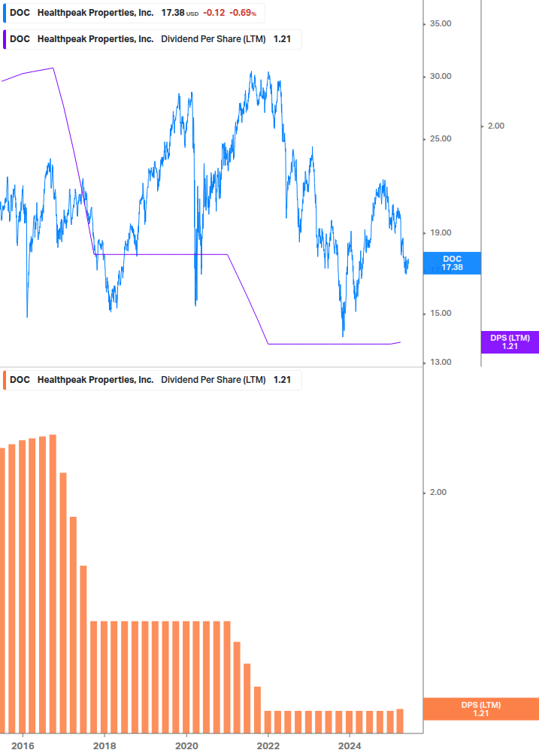Click the 30.00 price axis label
Image resolution: width=539 pixels, height=756 pixels.
441,76
